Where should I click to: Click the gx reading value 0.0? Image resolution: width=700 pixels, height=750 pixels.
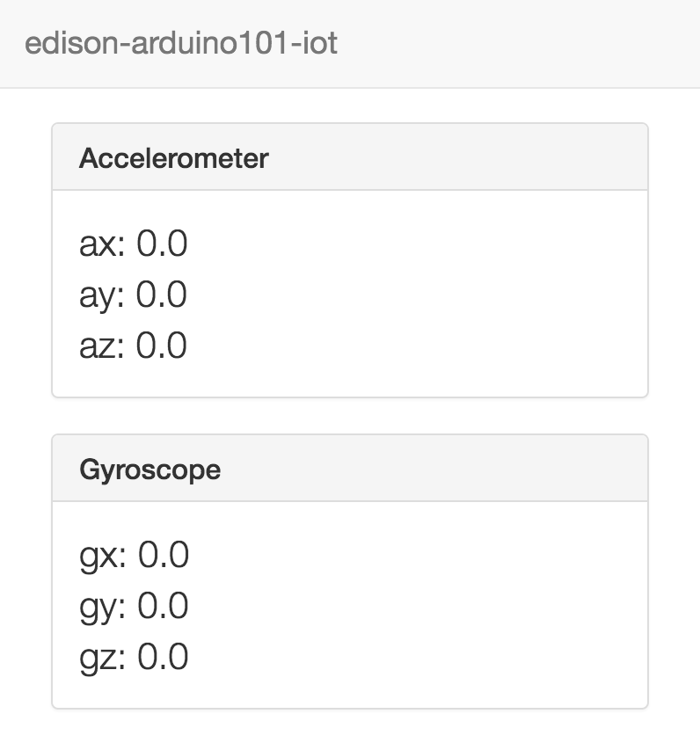tap(164, 555)
